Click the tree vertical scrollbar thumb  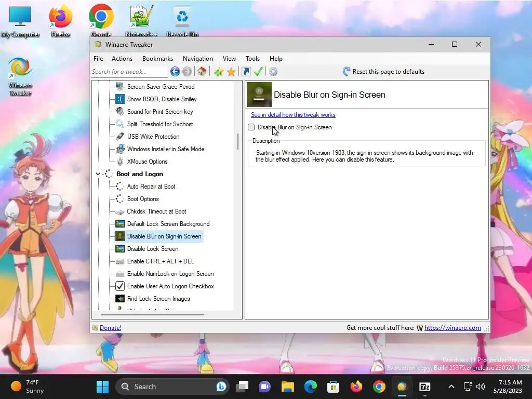(238, 142)
